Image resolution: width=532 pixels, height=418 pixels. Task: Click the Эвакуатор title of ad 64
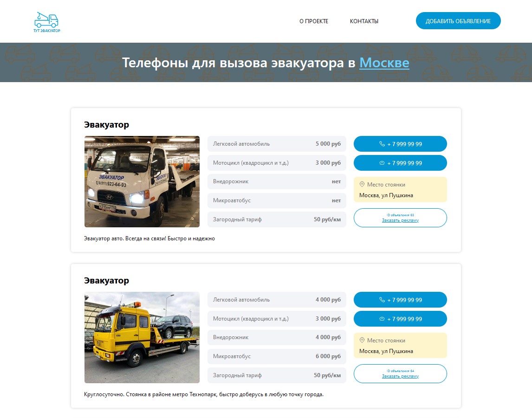pos(106,281)
